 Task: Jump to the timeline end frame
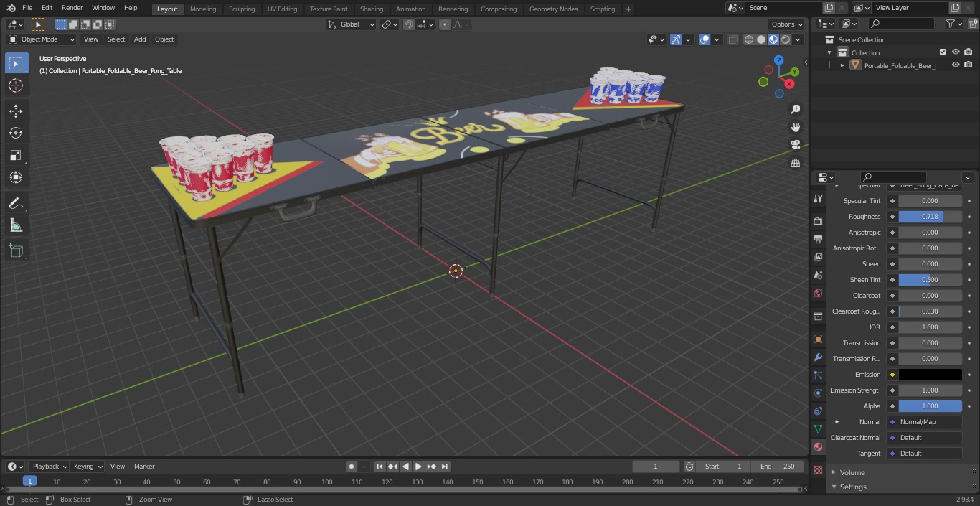[445, 467]
